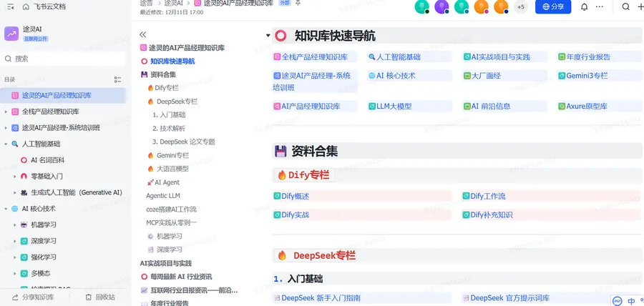
Task: Expand the 深度学习 node in the sidebar
Action: (x=15, y=241)
